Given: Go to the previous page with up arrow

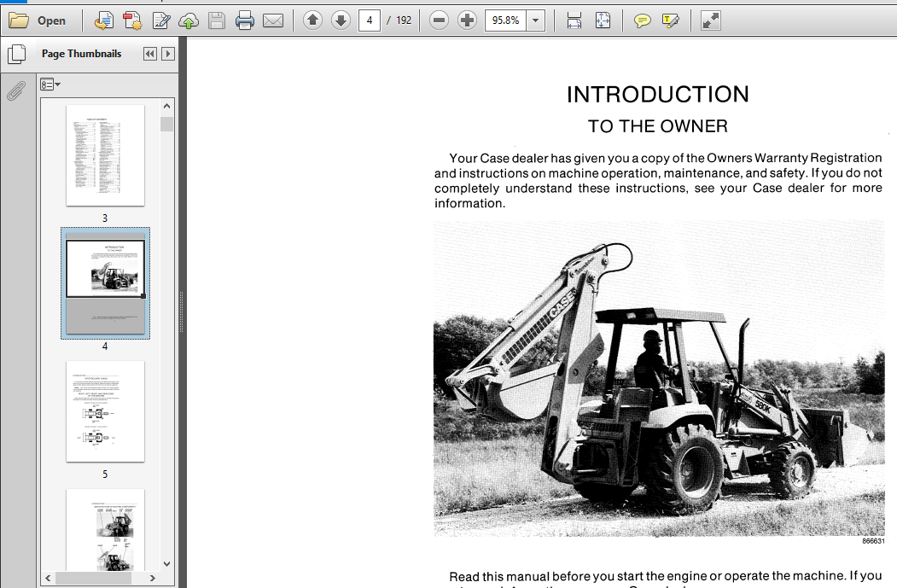Looking at the screenshot, I should tap(312, 20).
